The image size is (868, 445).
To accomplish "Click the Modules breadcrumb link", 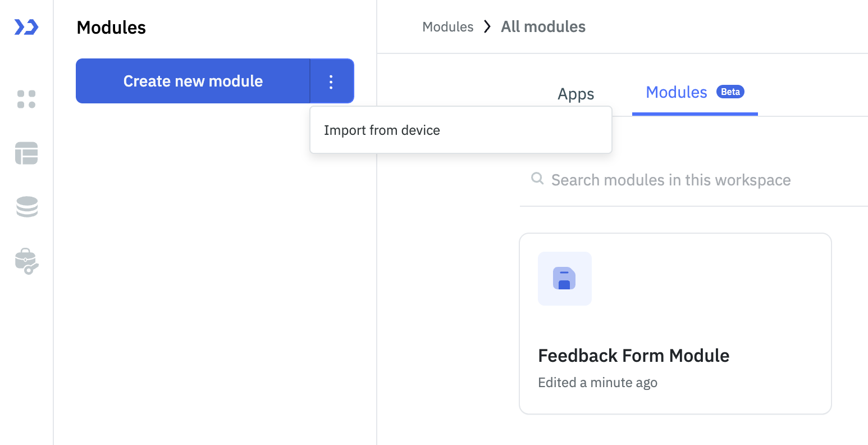I will [447, 26].
